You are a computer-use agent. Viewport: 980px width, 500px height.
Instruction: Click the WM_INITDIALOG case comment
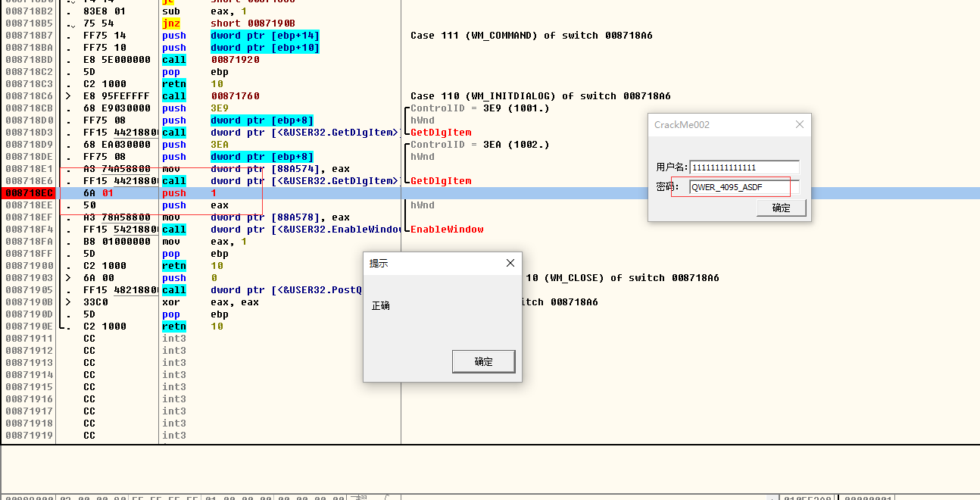541,96
